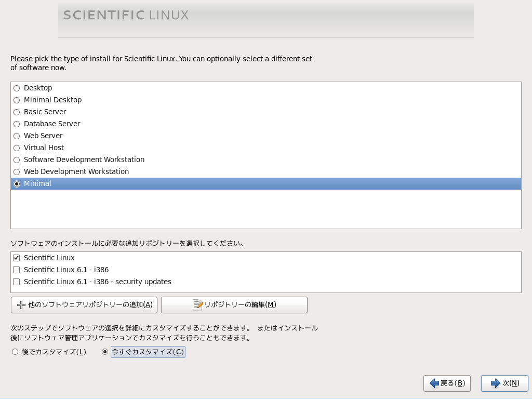Select Basic Server radio button

17,112
